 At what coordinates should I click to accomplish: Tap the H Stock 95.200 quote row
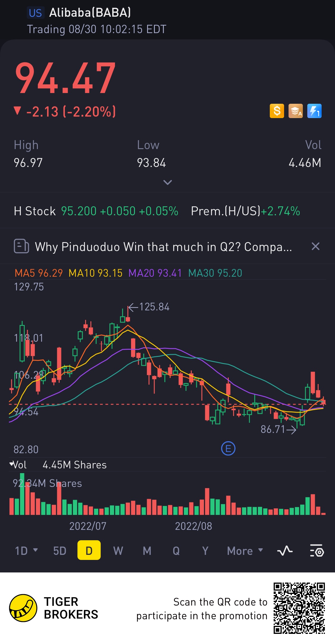click(96, 211)
